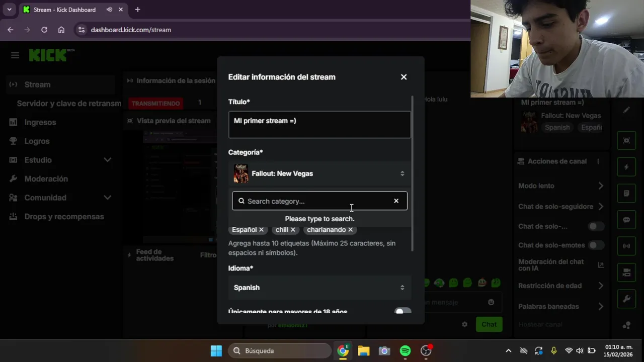Click the Moderación wrench icon in sidebar

14,179
